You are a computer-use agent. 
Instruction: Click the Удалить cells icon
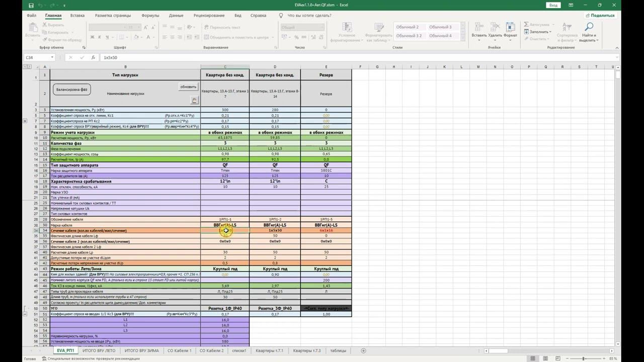pos(495,30)
